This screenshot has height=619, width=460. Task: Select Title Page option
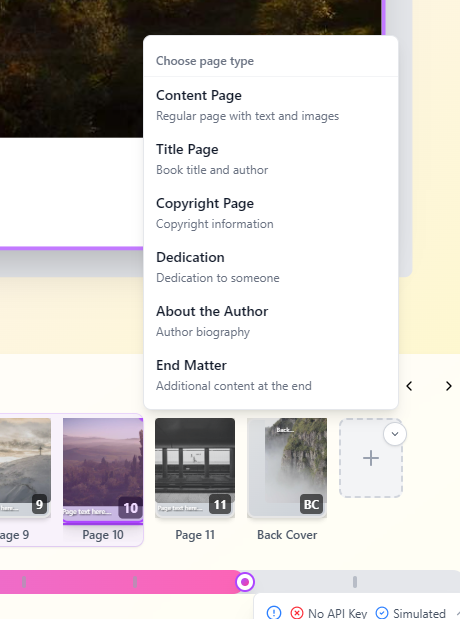coord(271,159)
